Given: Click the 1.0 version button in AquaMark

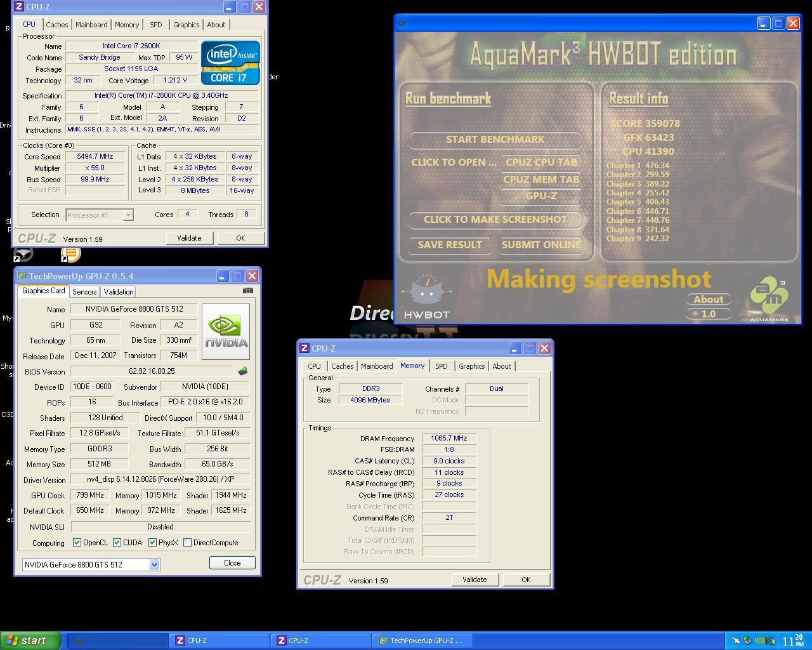Looking at the screenshot, I should coord(709,314).
